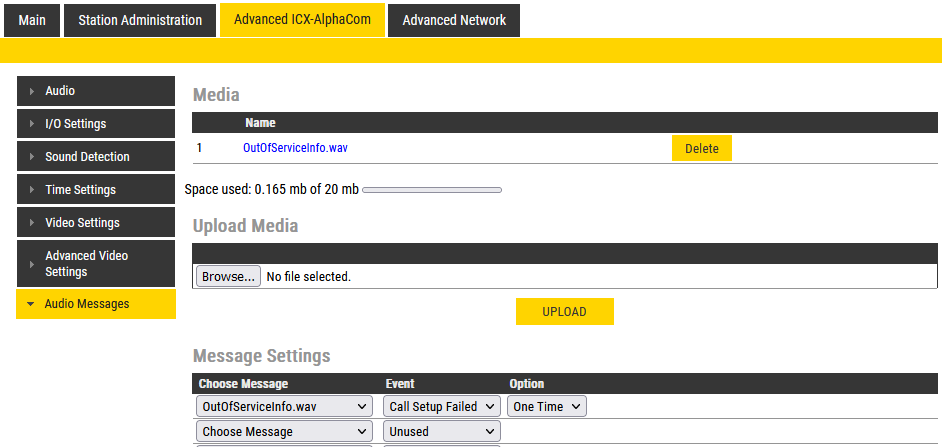Viewport: 942px width, 447px height.
Task: Open Video Settings in the sidebar
Action: tap(96, 223)
